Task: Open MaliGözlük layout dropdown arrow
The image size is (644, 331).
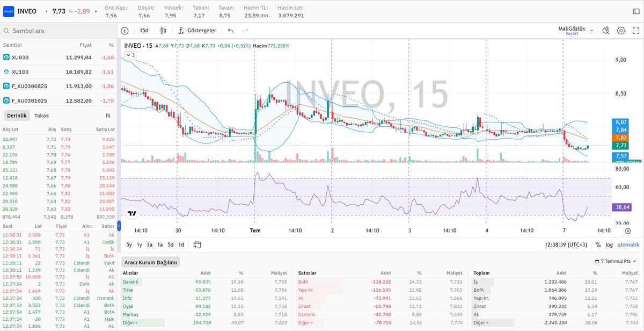Action: (x=591, y=31)
